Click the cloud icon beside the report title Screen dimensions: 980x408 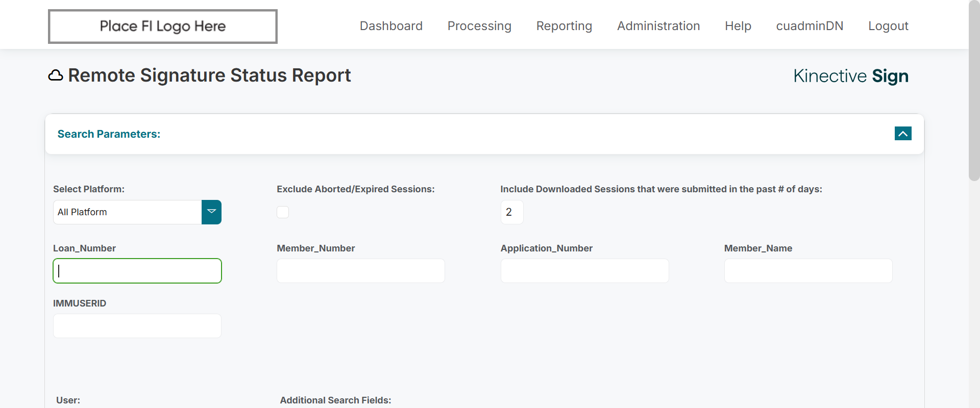[x=55, y=76]
